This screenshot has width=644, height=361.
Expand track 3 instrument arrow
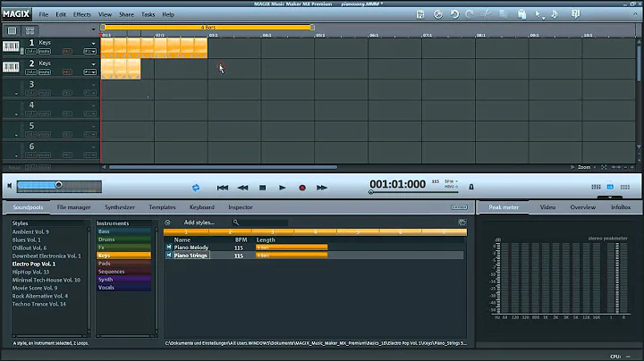coord(16,94)
